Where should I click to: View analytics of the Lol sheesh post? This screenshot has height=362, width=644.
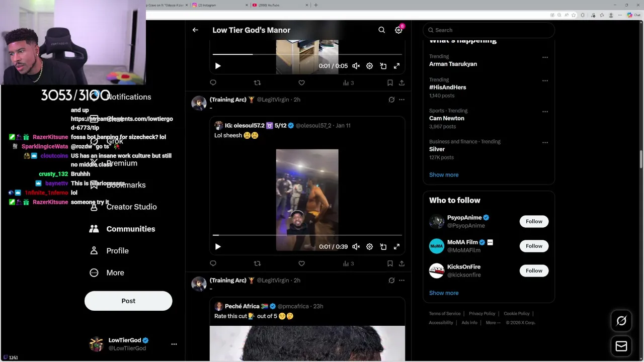click(349, 263)
